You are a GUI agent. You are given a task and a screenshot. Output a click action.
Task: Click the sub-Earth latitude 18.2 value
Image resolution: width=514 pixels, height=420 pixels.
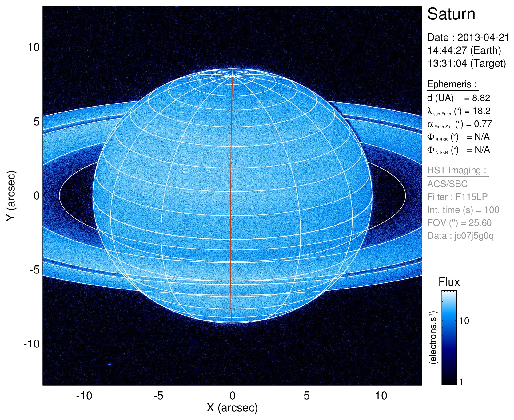tap(481, 111)
